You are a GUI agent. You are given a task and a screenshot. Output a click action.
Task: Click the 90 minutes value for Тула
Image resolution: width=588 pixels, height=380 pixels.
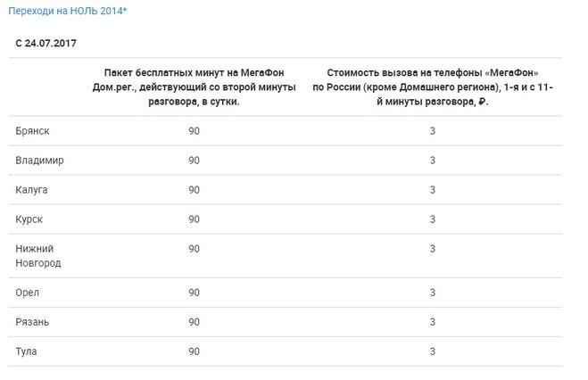(x=194, y=351)
